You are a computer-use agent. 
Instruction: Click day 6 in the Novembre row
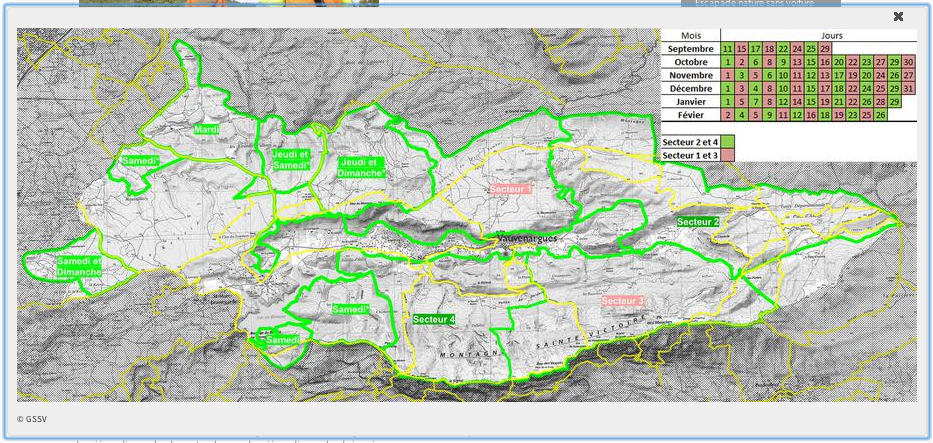tap(769, 76)
